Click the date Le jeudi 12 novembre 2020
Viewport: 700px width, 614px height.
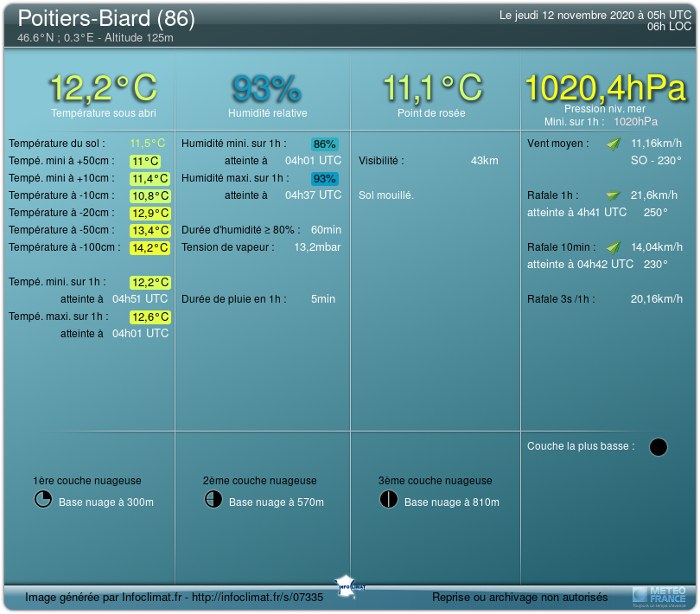567,16
